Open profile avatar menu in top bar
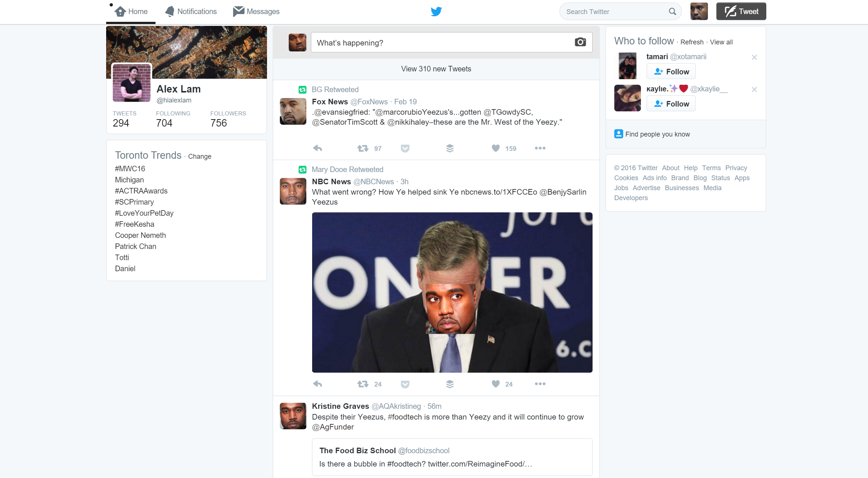This screenshot has width=868, height=478. click(699, 11)
